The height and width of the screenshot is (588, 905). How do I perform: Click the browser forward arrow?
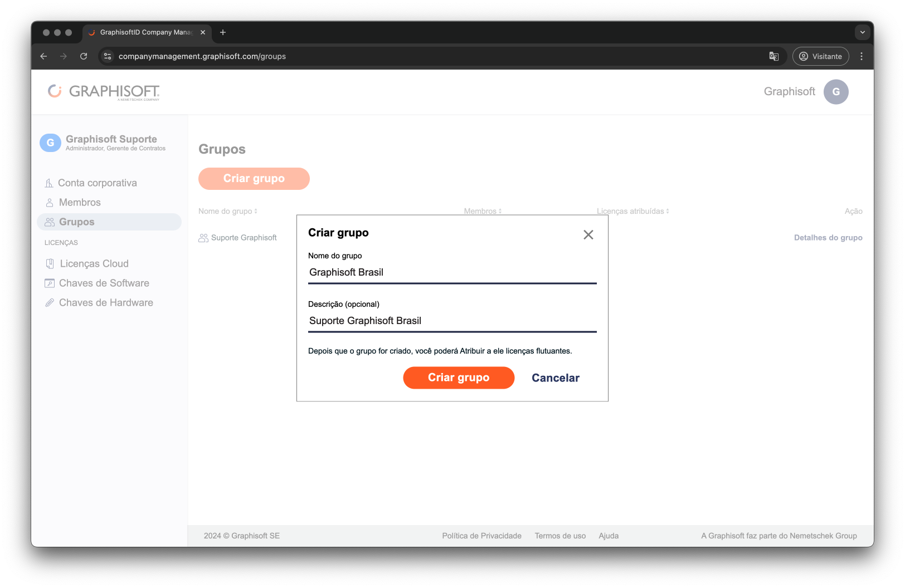[64, 56]
